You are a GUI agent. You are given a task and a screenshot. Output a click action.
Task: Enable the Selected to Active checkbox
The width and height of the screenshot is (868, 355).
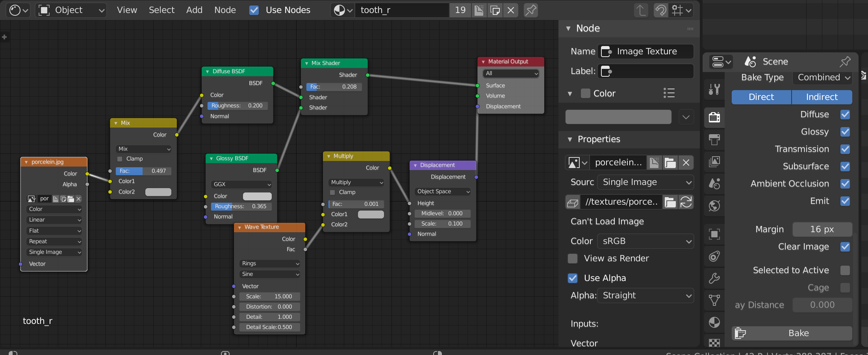point(845,270)
